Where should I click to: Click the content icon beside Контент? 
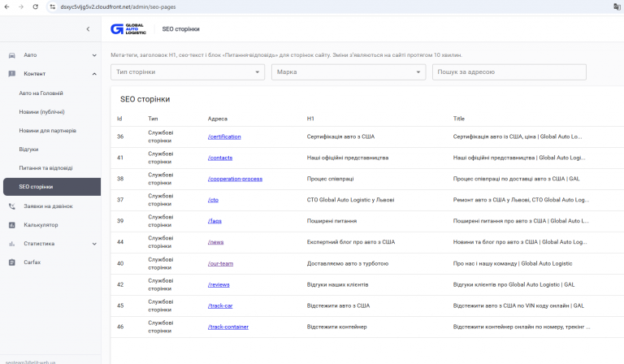12,74
